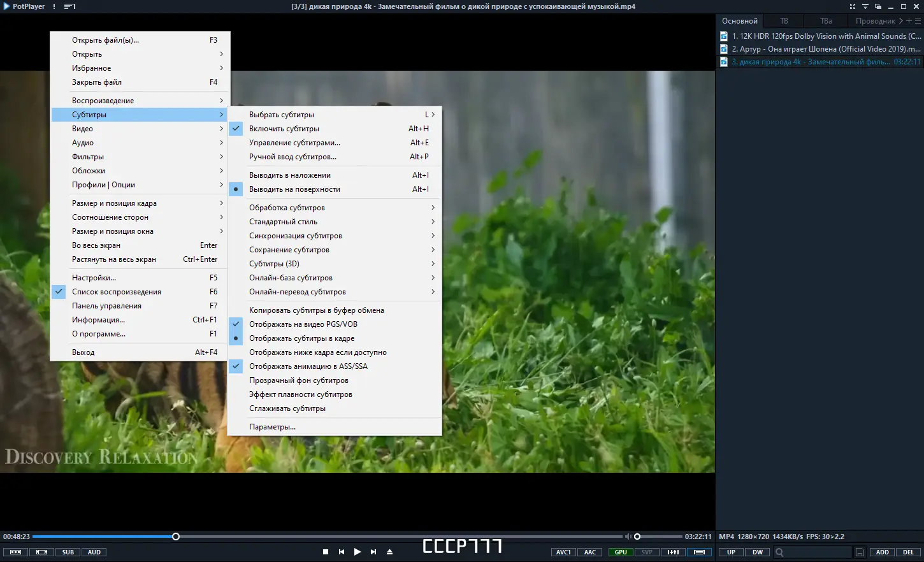The image size is (924, 562).
Task: Click the AAC audio codec indicator
Action: tap(589, 552)
